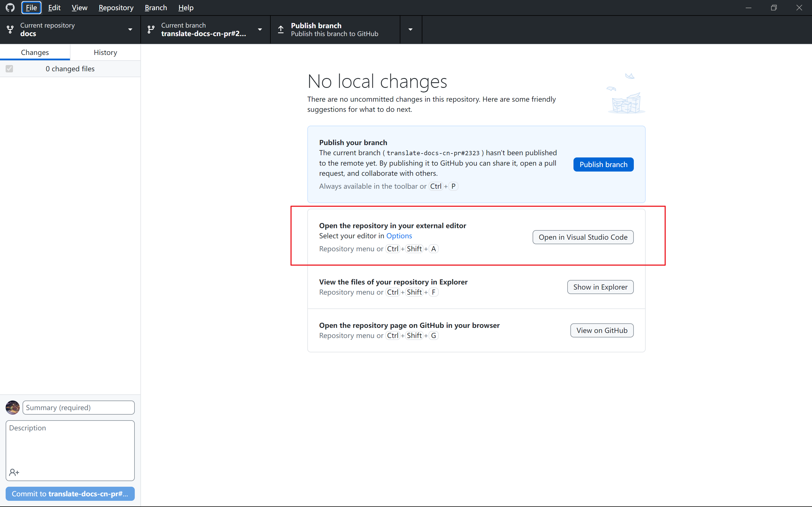Open the dropdown arrow next to Publish branch
The height and width of the screenshot is (507, 812).
pyautogui.click(x=410, y=30)
